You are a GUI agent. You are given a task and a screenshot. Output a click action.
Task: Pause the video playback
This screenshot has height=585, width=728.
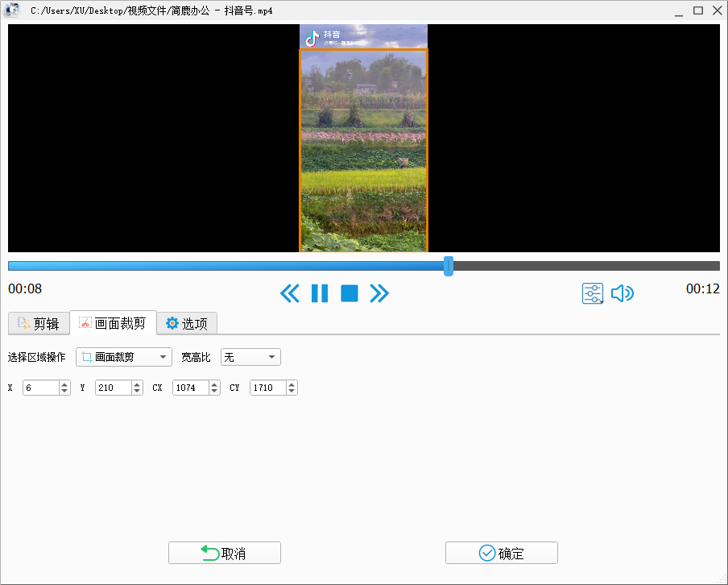(x=319, y=293)
